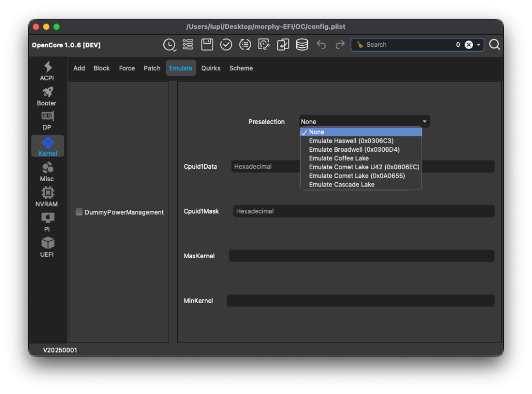This screenshot has height=394, width=532.
Task: Click into the MinKernel field
Action: (360, 301)
